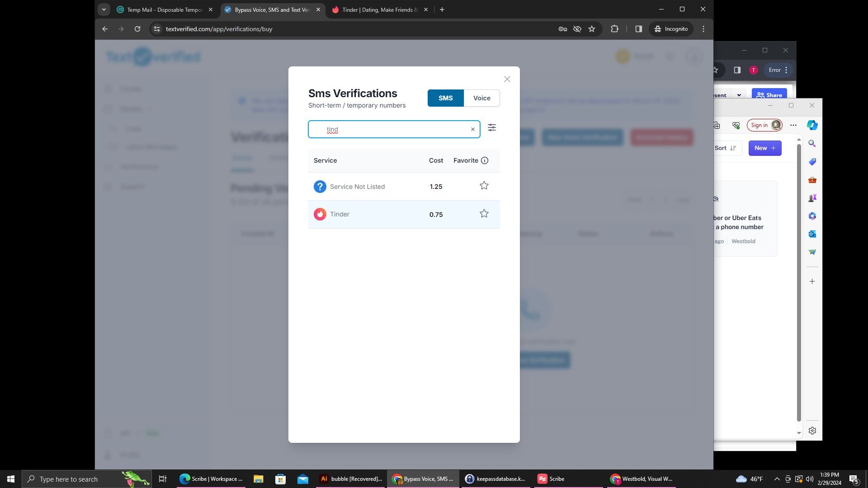Viewport: 868px width, 488px height.
Task: Close the Sms Verifications dialog
Action: point(507,79)
